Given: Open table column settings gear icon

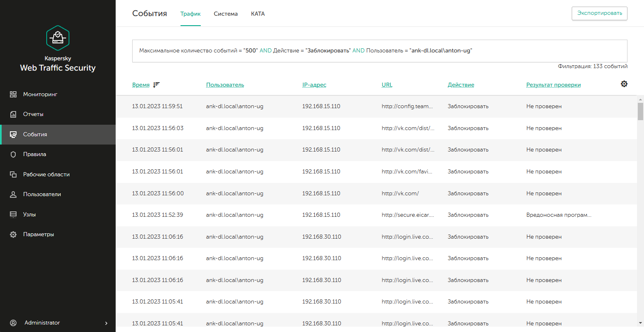Looking at the screenshot, I should click(624, 84).
